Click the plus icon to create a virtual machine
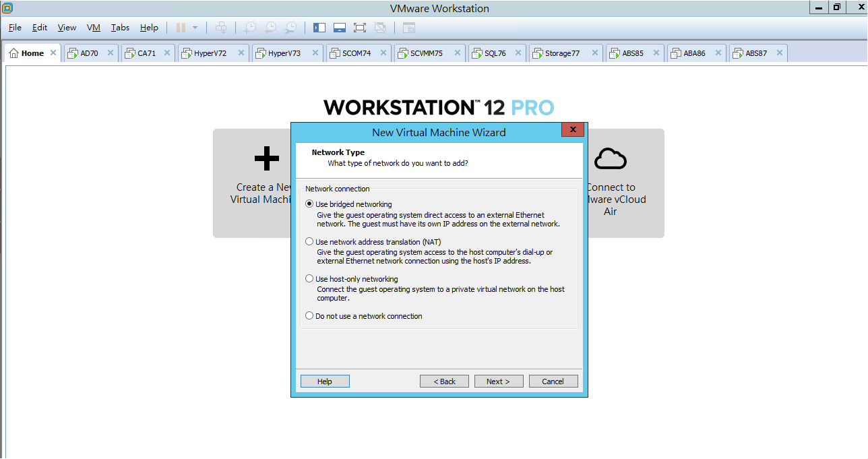868x459 pixels. tap(266, 158)
